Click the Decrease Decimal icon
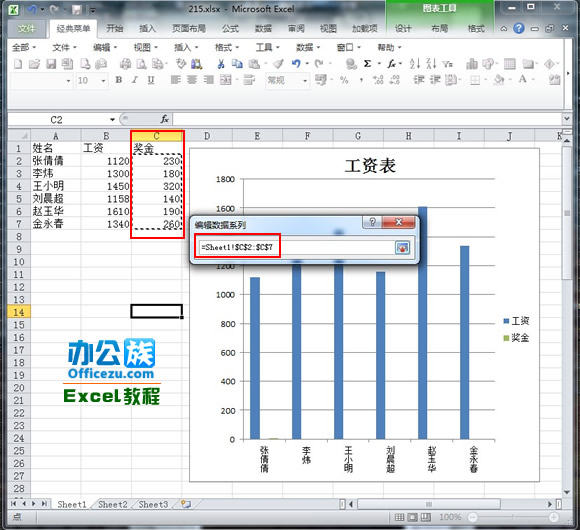The image size is (580, 530). [x=394, y=80]
